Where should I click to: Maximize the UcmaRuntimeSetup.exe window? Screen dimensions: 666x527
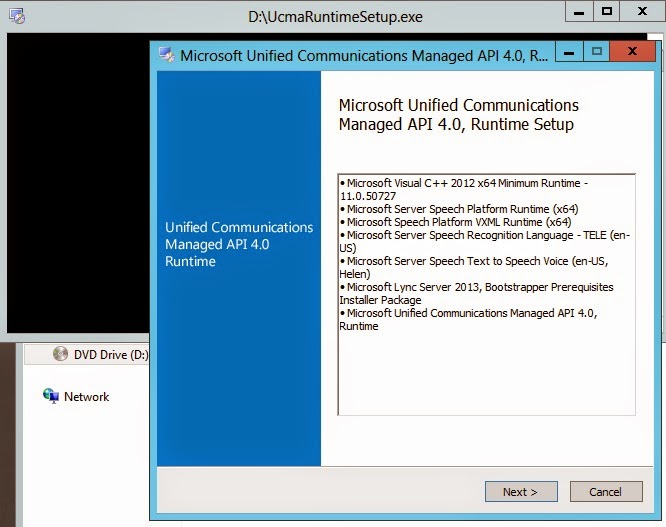[x=607, y=12]
